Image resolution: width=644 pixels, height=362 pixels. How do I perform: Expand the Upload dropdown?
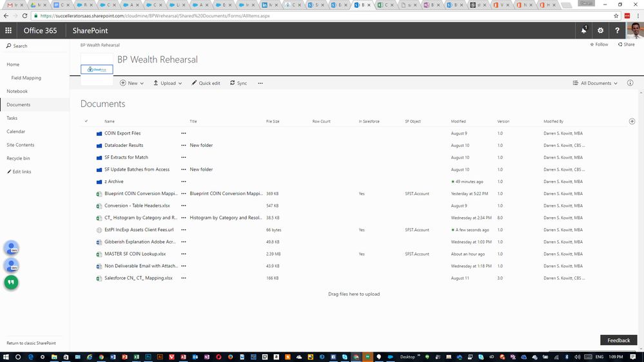168,83
